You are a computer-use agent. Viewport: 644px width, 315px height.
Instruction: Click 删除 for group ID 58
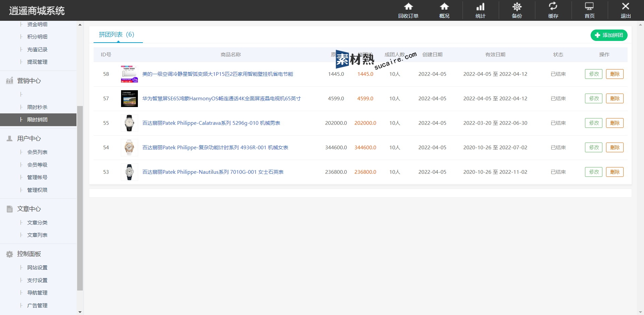(x=614, y=74)
